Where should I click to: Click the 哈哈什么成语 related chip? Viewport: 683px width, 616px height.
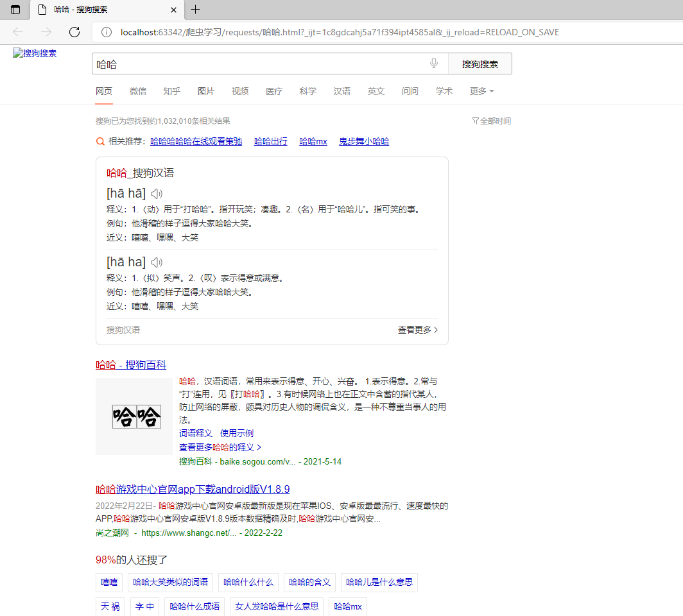click(x=195, y=606)
